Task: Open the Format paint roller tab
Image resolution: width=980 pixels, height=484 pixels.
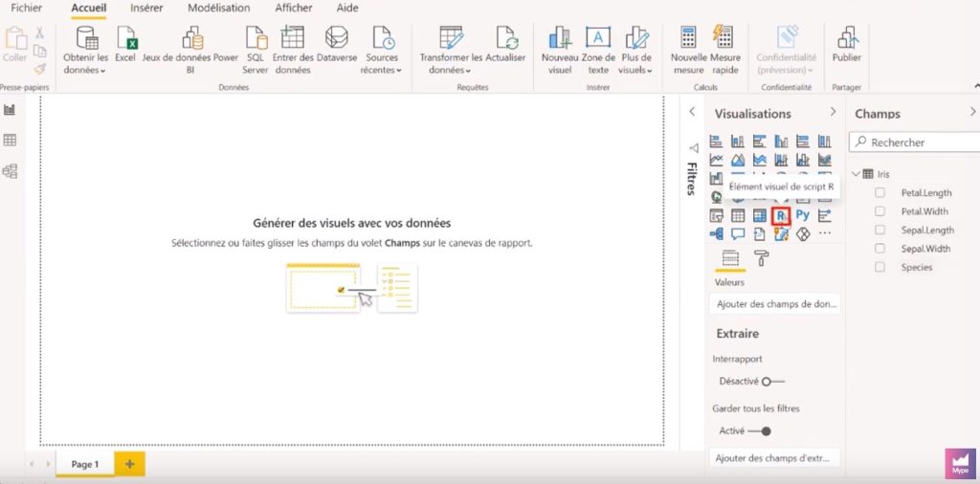Action: (761, 258)
